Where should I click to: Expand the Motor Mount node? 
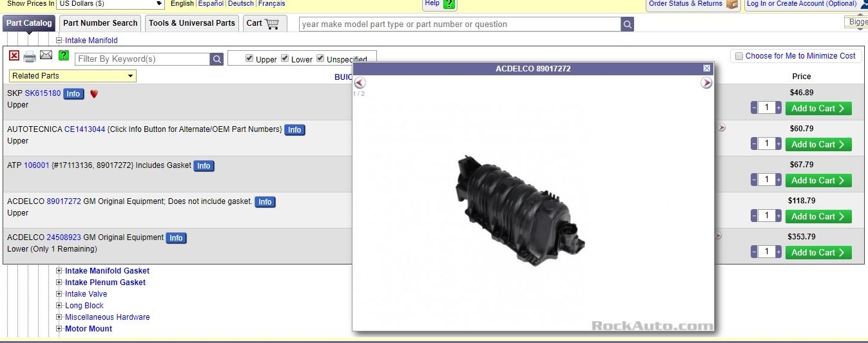tap(59, 329)
